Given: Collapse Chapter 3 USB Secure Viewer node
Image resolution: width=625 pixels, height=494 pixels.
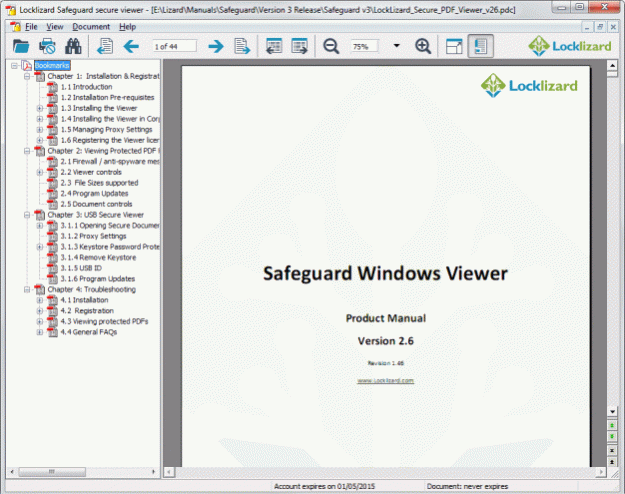Looking at the screenshot, I should tap(27, 215).
